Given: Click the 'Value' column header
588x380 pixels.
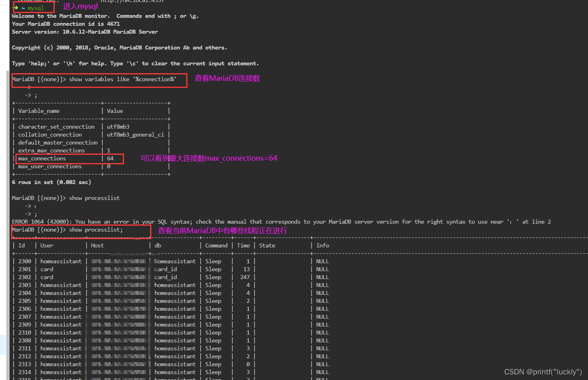Looking at the screenshot, I should coord(115,111).
